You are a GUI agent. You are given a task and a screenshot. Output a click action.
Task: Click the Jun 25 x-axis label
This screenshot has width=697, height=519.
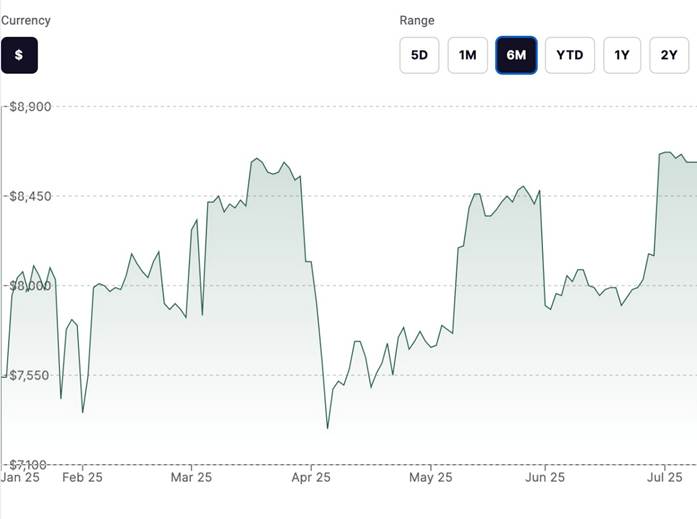(x=546, y=478)
